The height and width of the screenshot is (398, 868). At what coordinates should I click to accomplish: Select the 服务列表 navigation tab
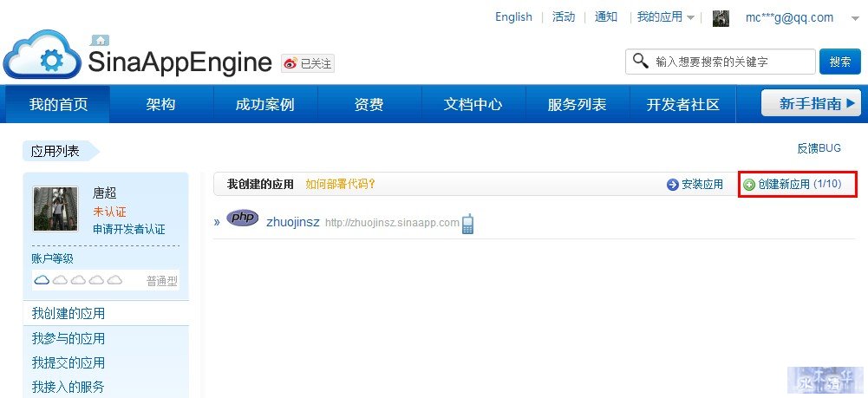pos(578,104)
